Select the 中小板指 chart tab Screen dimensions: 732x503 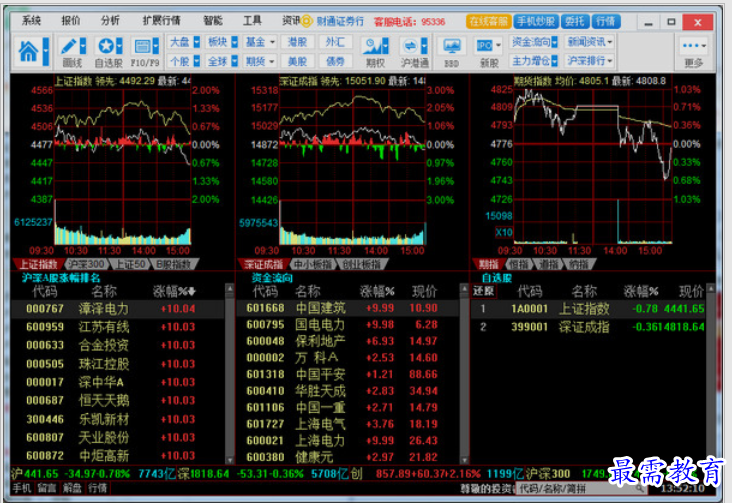point(311,264)
